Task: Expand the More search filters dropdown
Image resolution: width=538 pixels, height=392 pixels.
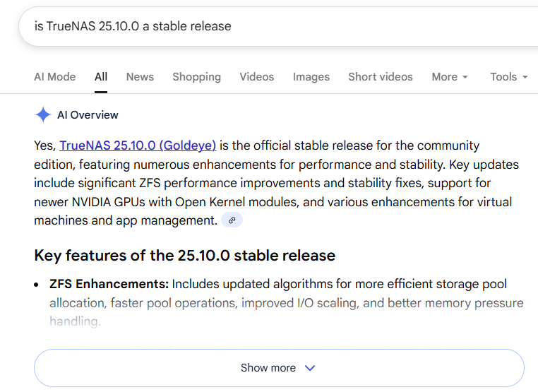Action: tap(450, 77)
